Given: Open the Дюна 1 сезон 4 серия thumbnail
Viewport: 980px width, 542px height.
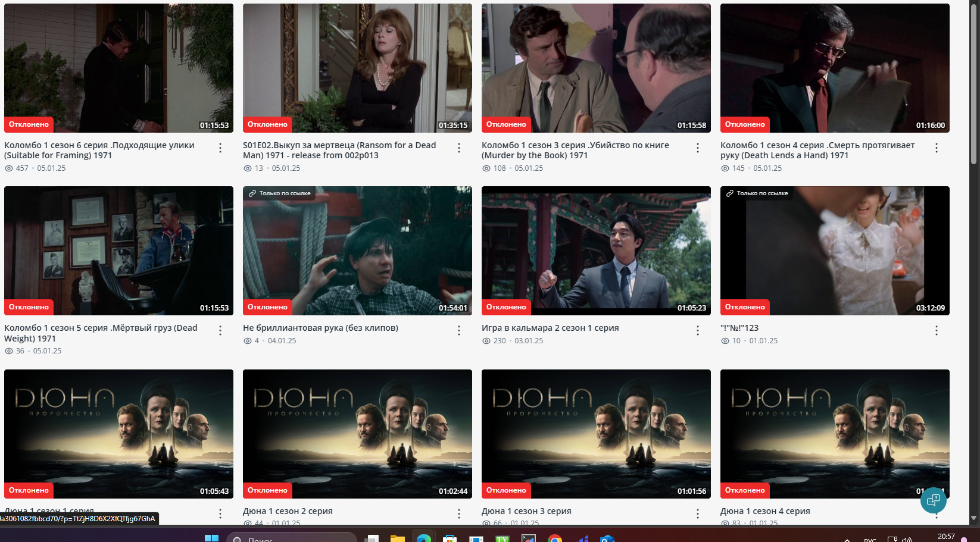Looking at the screenshot, I should pos(835,434).
